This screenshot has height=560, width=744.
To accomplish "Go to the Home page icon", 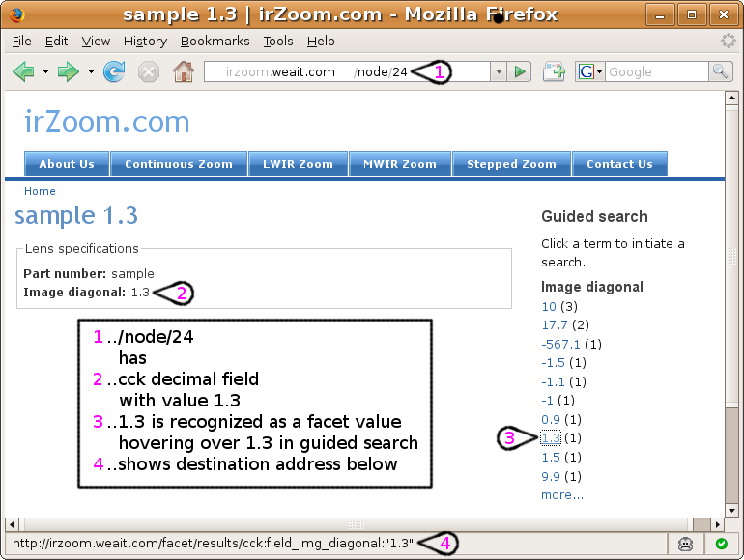I will pos(184,72).
